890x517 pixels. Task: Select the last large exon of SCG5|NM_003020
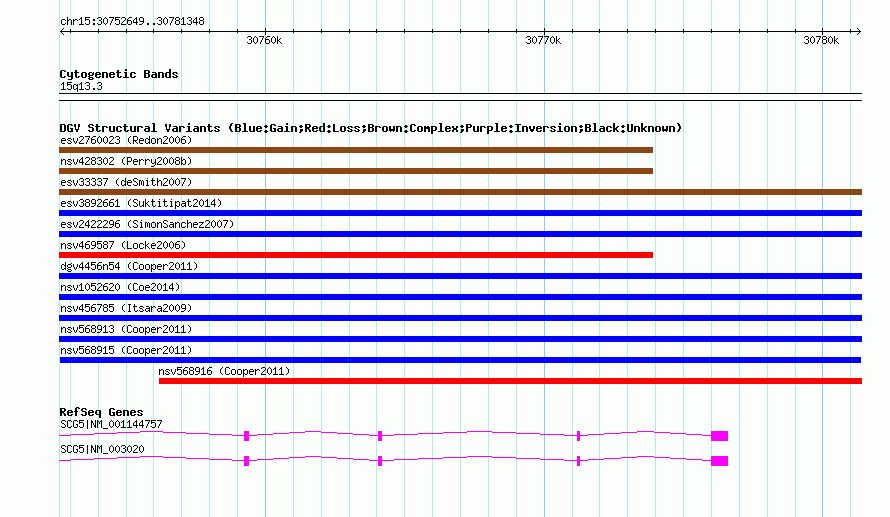tap(720, 461)
